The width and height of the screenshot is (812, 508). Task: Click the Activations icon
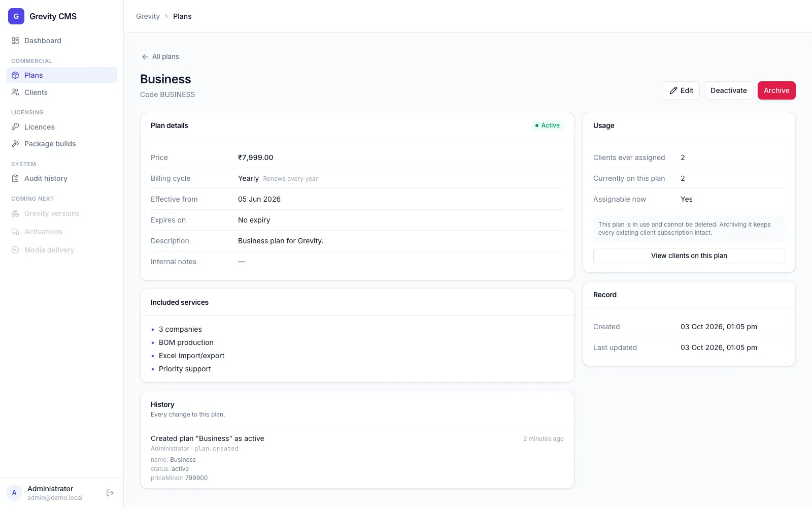click(15, 232)
